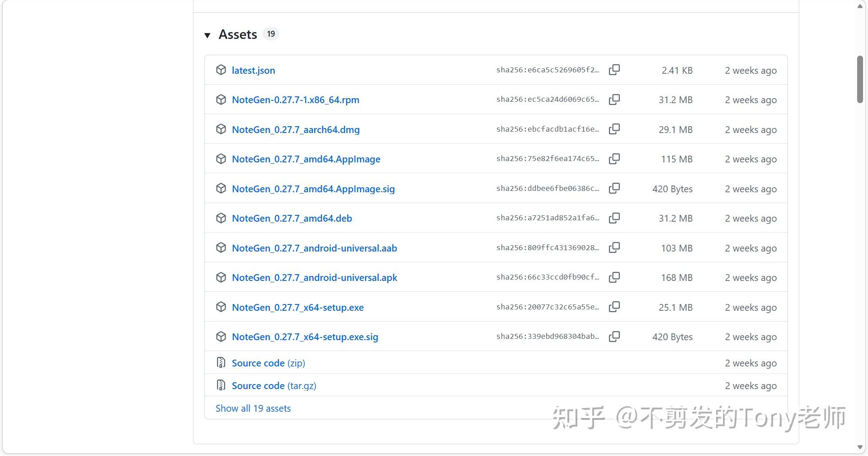Download NoteGen-0.27.7-1.x86_64.rpm
The image size is (868, 456).
click(x=296, y=100)
